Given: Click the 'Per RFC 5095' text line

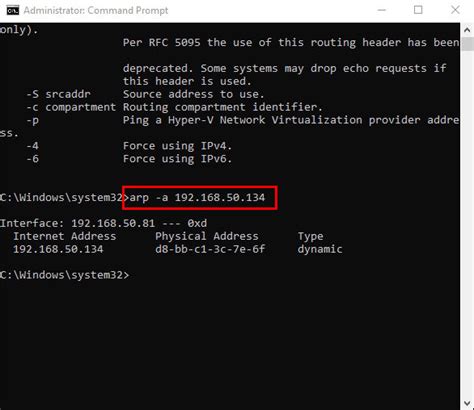Looking at the screenshot, I should pos(291,43).
